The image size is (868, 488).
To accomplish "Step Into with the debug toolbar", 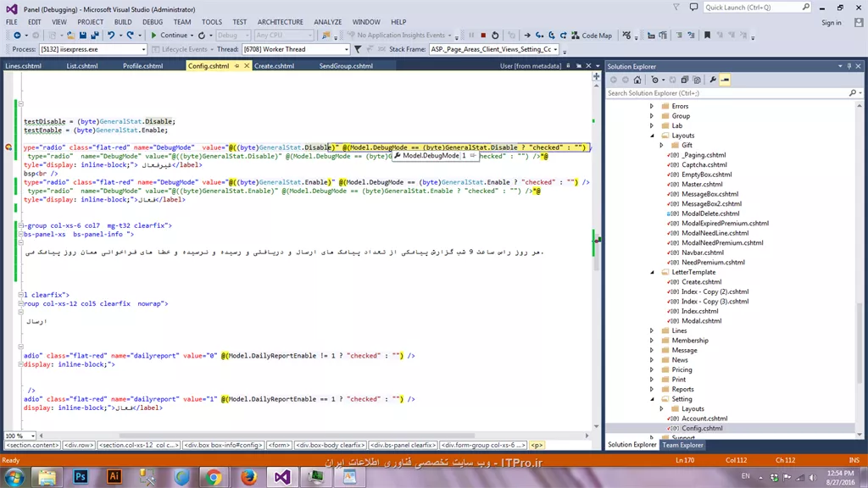I will point(539,36).
